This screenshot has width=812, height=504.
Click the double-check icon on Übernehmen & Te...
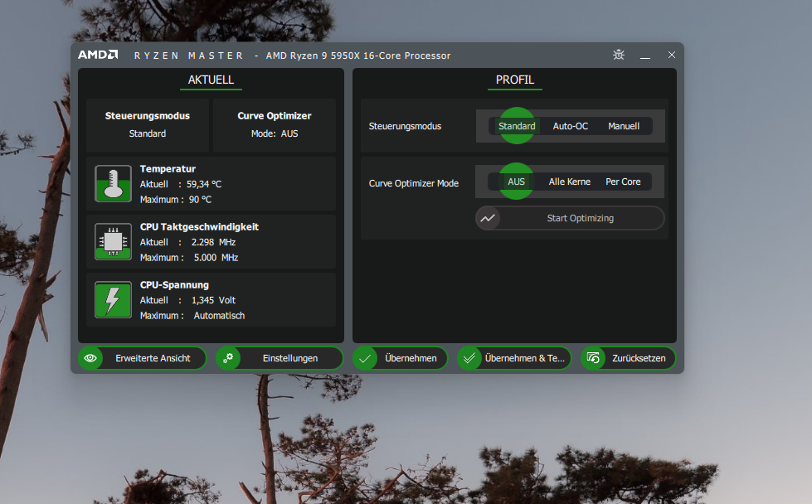(469, 358)
